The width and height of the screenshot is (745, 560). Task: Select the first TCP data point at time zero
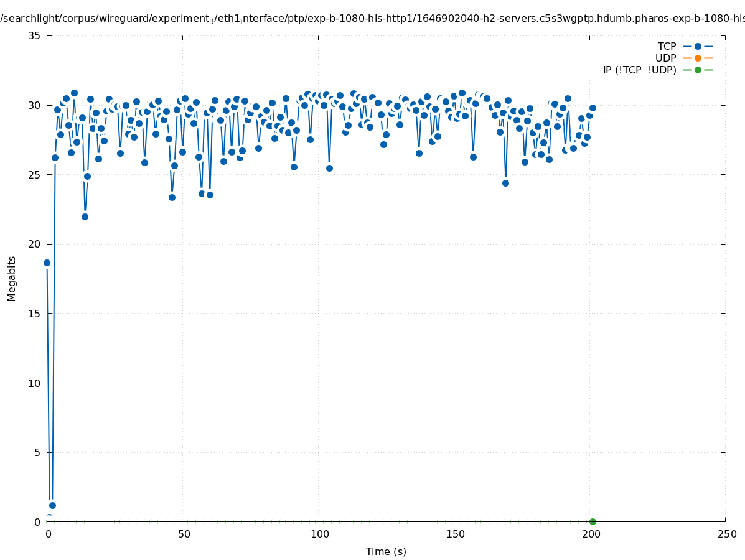(47, 263)
